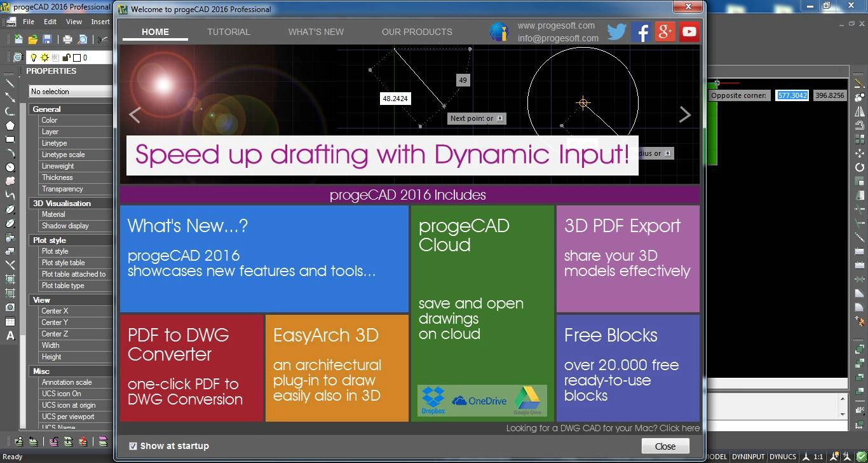This screenshot has height=463, width=868.
Task: Toggle layer 0 on/off lightbulb
Action: (x=34, y=57)
